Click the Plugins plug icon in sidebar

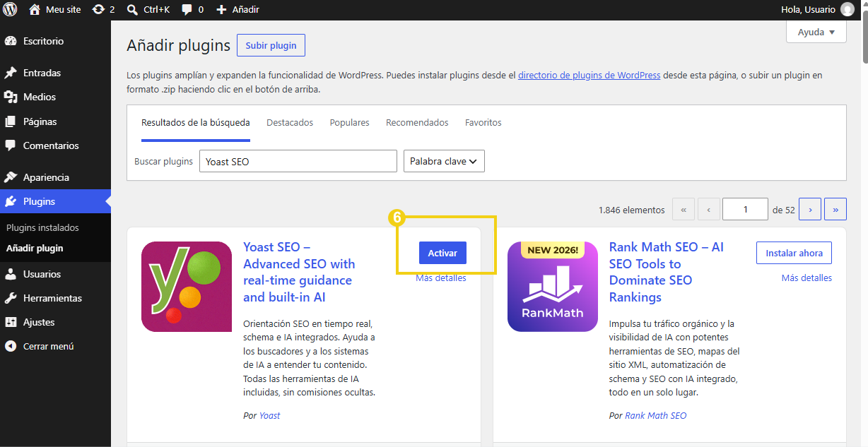tap(11, 201)
